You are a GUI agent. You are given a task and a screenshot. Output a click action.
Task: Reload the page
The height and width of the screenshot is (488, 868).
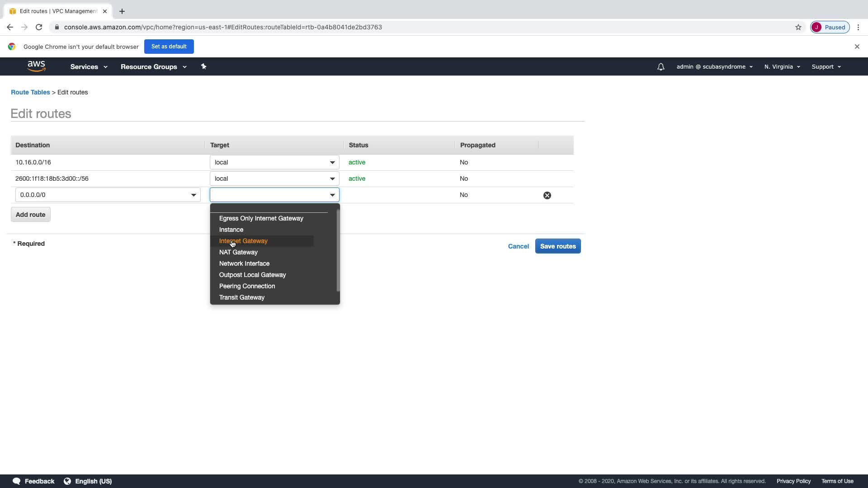tap(39, 27)
